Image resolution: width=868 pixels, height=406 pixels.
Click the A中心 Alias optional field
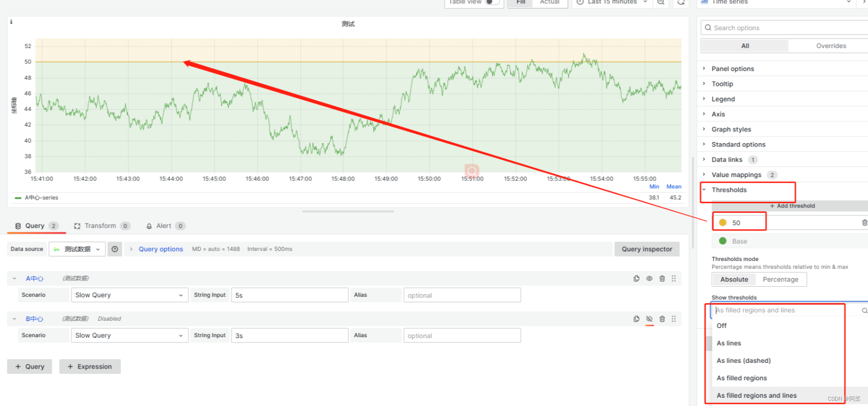click(x=462, y=295)
